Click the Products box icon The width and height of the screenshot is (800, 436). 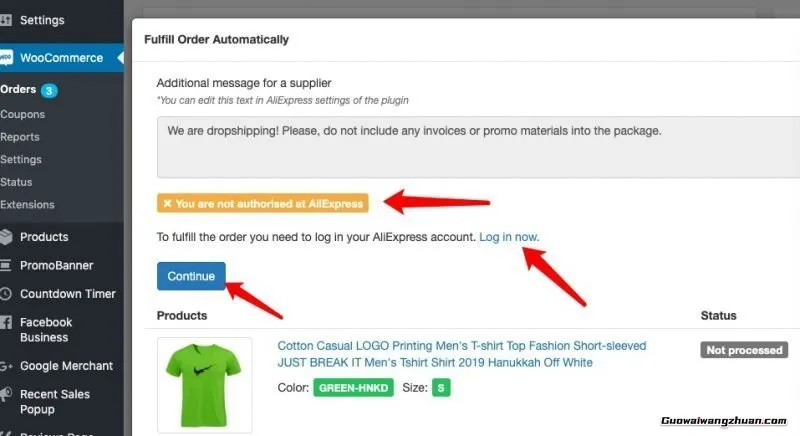pos(6,237)
